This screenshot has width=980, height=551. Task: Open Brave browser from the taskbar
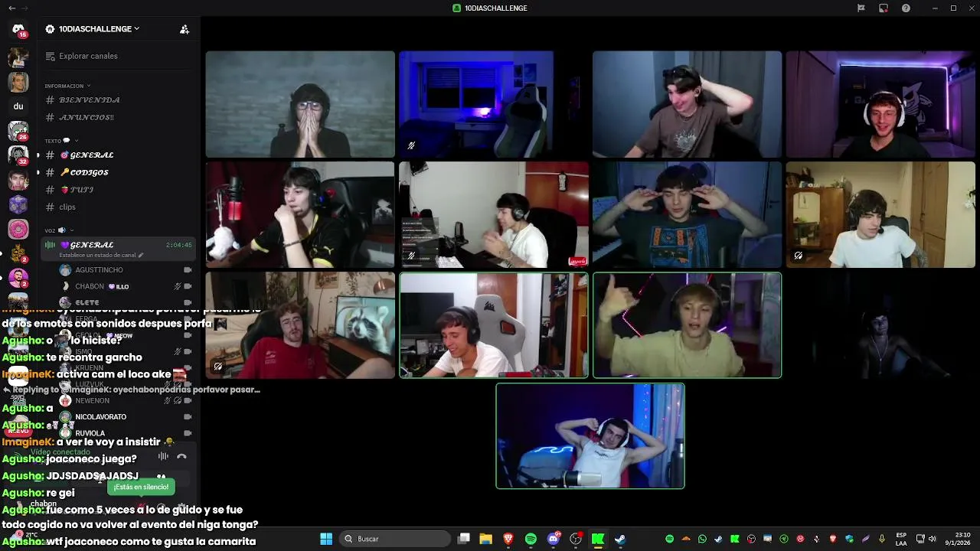click(508, 539)
